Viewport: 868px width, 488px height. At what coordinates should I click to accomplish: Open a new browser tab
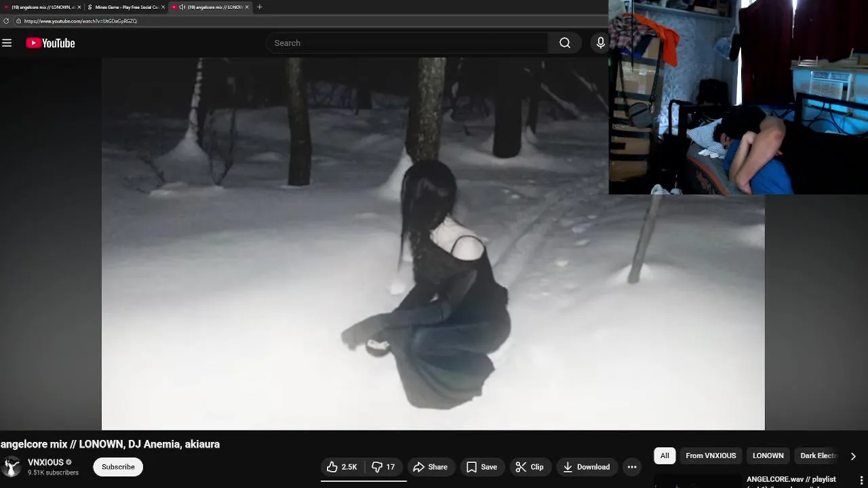point(259,7)
